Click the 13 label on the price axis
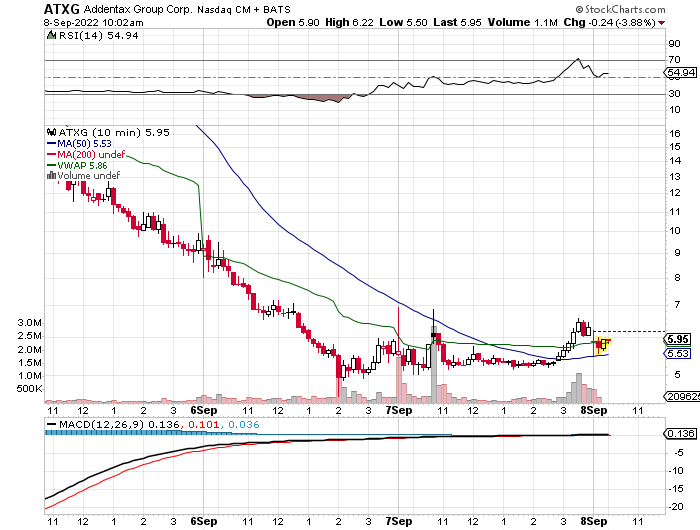 675,177
